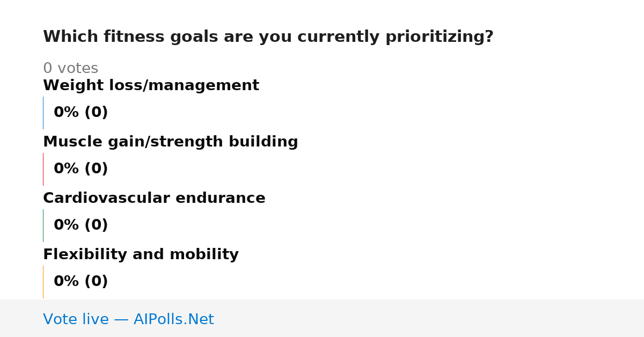This screenshot has height=337, width=644.
Task: Select the Weight loss/management option label
Action: coord(151,86)
